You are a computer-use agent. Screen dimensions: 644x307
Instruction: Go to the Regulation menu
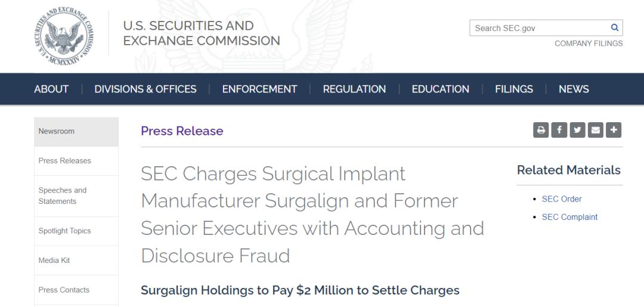[354, 89]
